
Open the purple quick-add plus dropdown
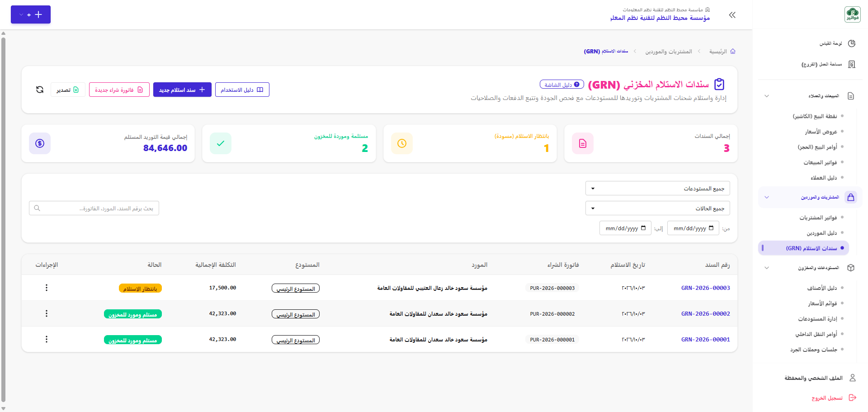coord(31,14)
